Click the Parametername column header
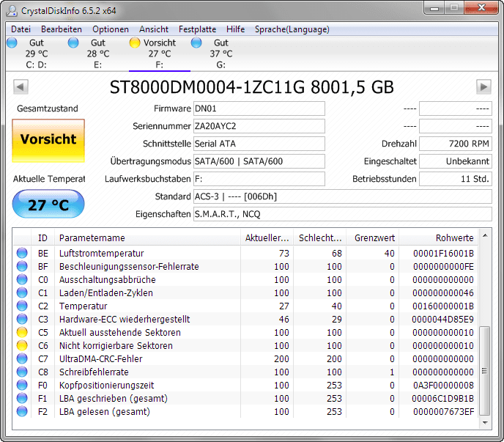The width and height of the screenshot is (504, 442). pos(147,237)
